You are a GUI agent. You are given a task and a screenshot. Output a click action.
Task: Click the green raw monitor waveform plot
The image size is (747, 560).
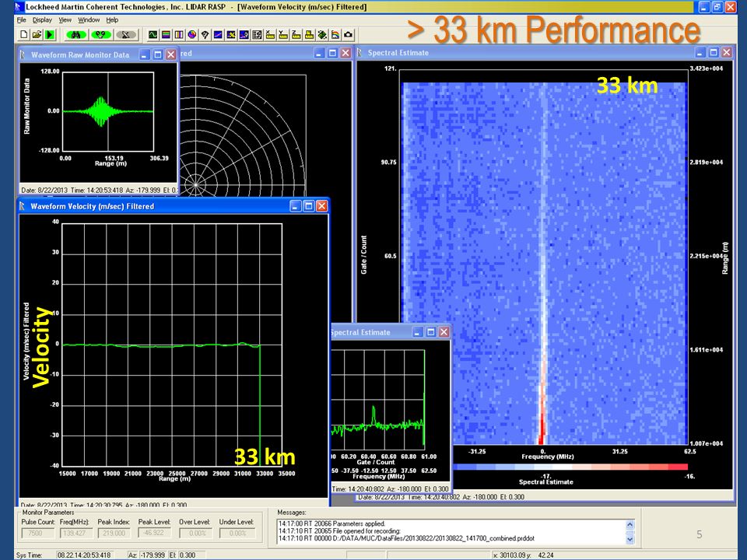[108, 112]
